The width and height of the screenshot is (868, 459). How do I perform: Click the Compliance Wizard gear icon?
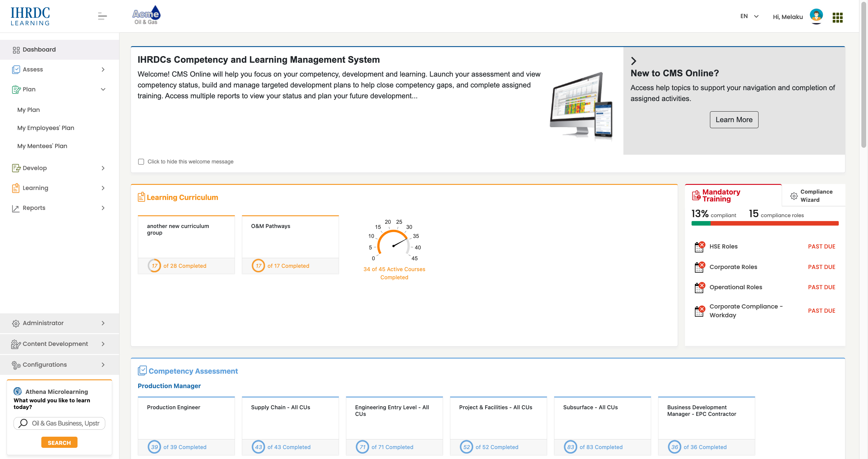click(794, 196)
